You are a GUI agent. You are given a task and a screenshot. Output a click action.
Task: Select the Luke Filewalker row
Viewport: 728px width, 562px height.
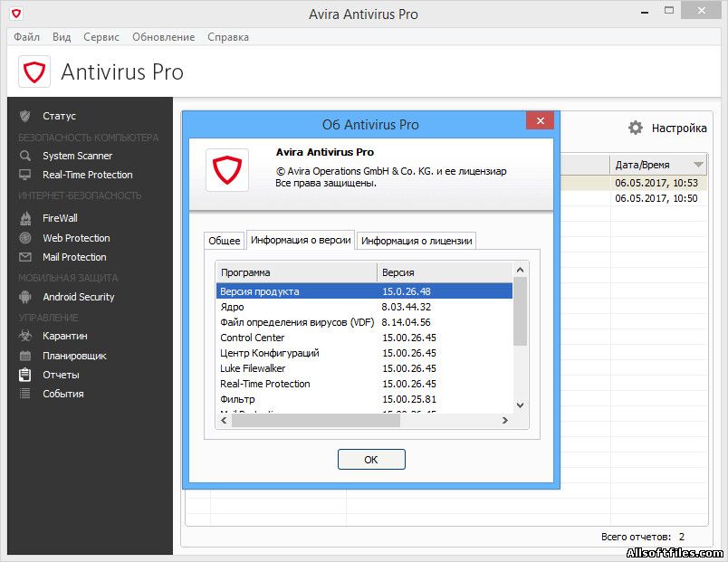tap(365, 368)
